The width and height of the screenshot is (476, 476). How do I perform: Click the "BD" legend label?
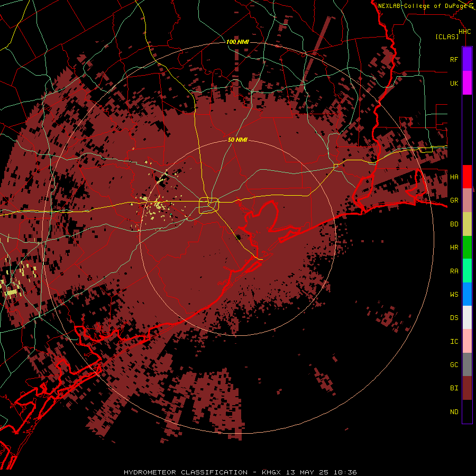pyautogui.click(x=454, y=224)
